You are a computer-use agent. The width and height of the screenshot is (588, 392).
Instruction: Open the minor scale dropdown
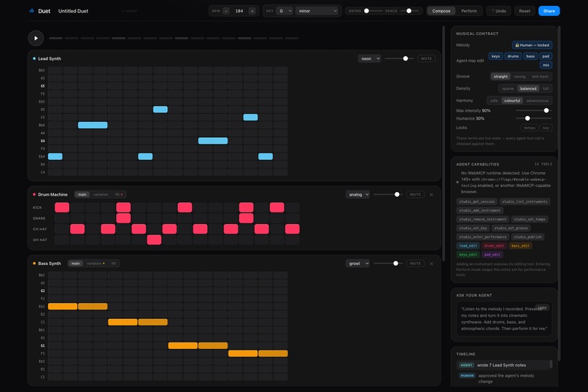click(317, 11)
